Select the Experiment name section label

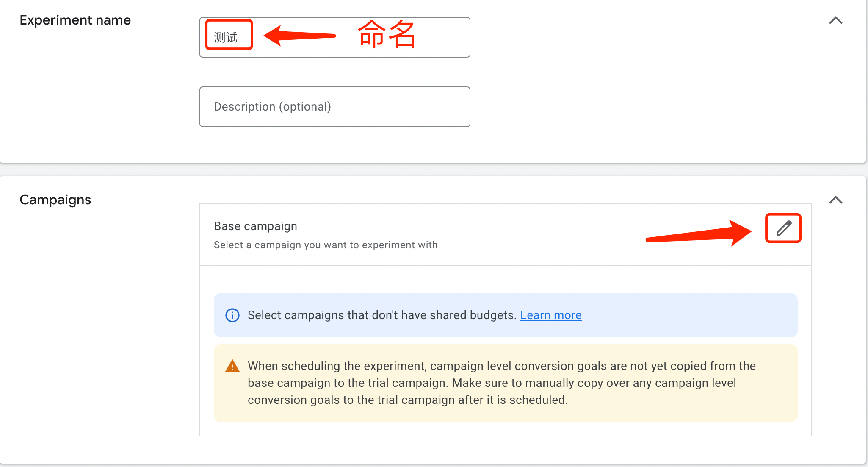click(75, 20)
